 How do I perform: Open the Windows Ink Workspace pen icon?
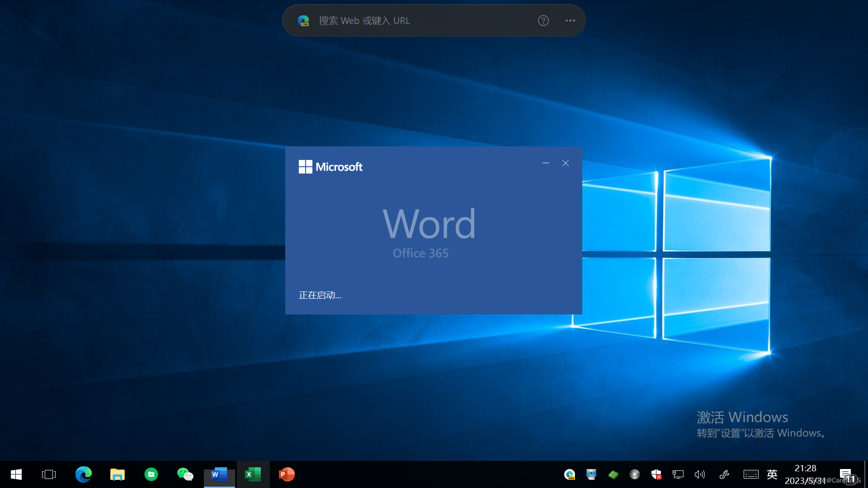pyautogui.click(x=724, y=474)
